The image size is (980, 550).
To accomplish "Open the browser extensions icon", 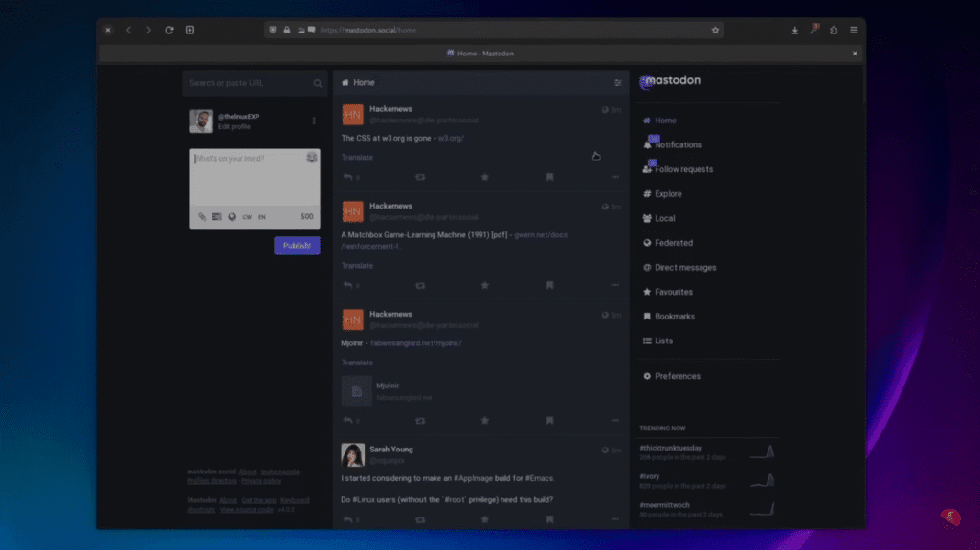I will [834, 30].
